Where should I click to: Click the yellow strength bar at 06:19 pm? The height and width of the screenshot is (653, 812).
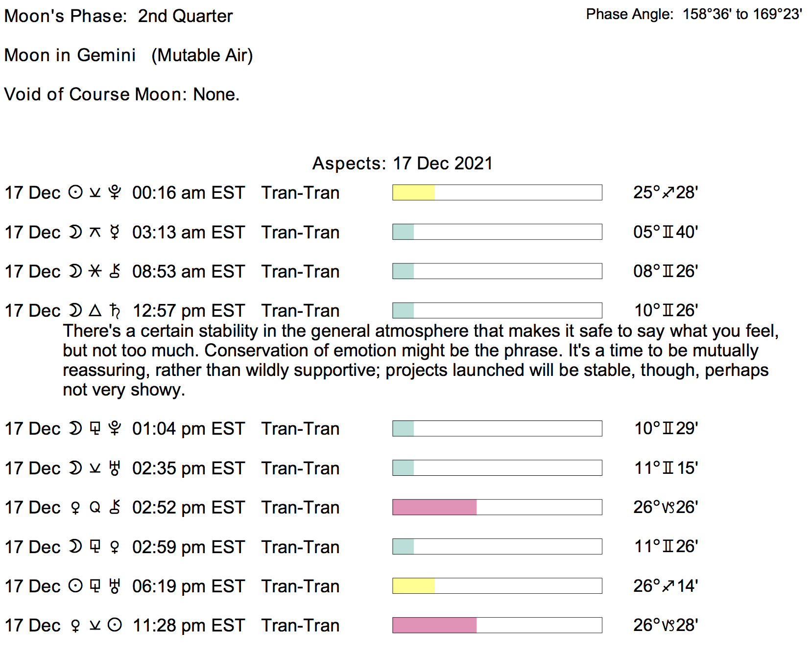tap(414, 586)
